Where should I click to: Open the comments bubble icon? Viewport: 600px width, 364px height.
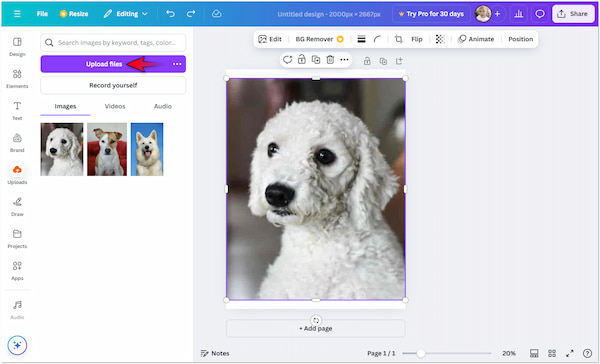point(540,14)
